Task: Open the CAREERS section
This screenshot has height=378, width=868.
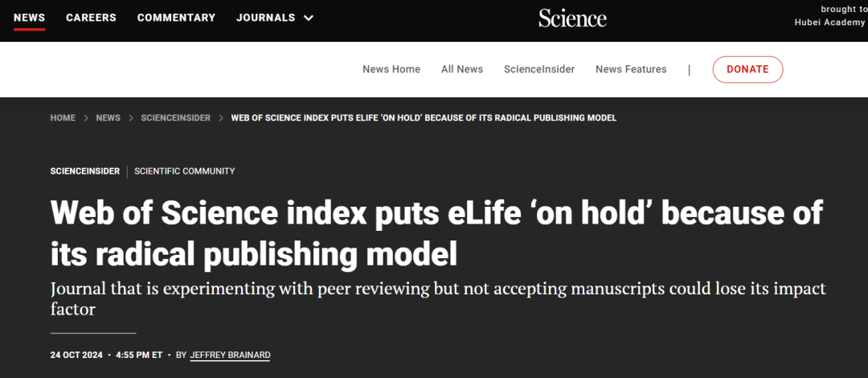Action: (92, 18)
